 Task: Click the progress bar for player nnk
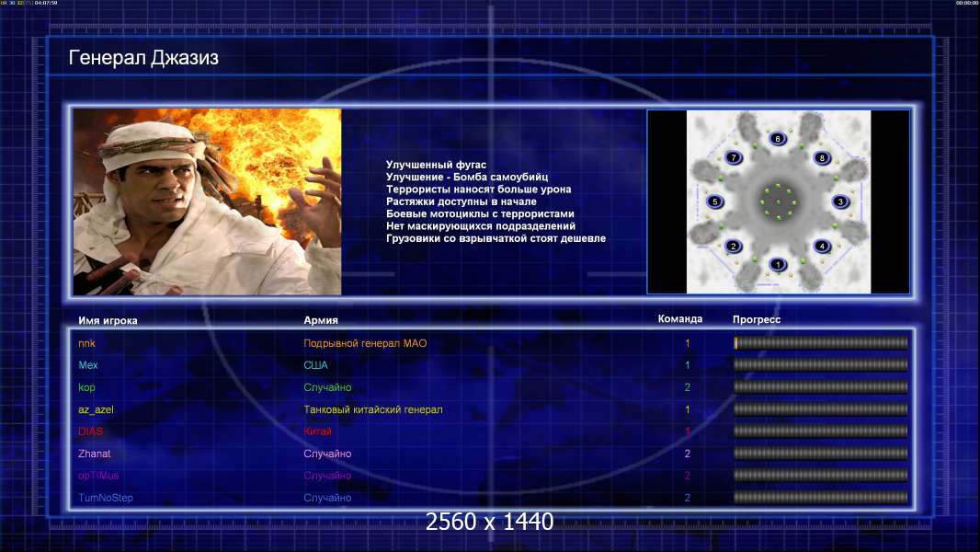(x=820, y=343)
